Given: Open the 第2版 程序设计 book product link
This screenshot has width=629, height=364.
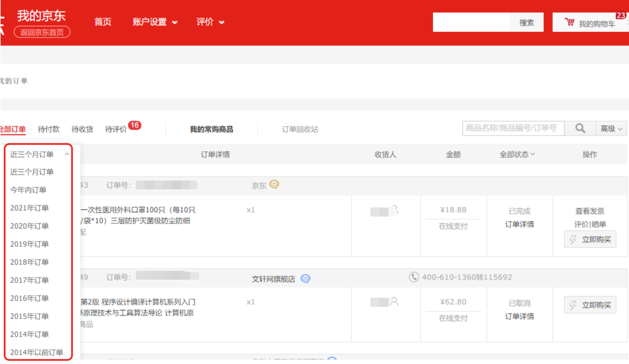Looking at the screenshot, I should 138,307.
